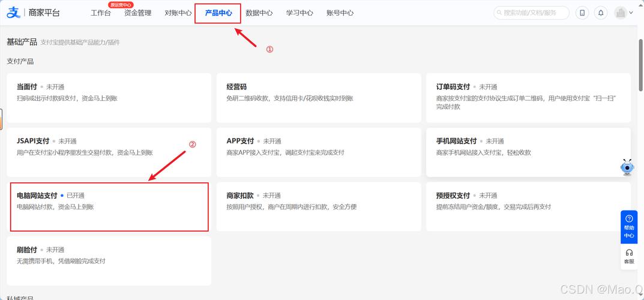Click the user avatar image
644x300 pixels.
click(x=620, y=13)
